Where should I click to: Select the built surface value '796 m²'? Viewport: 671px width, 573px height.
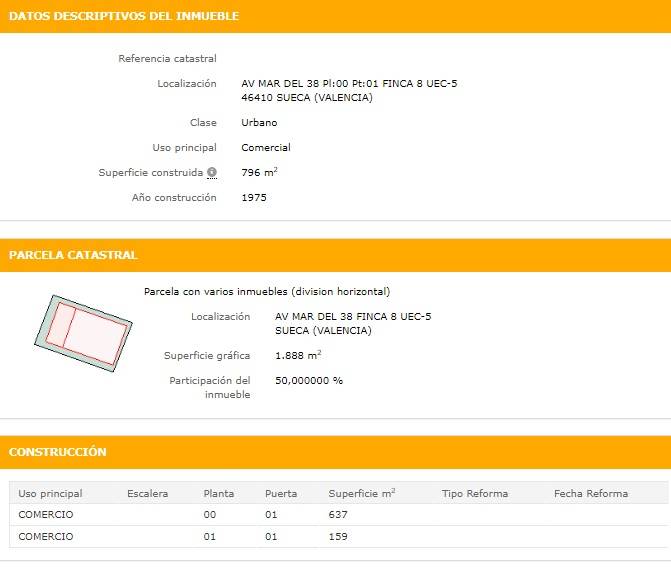pyautogui.click(x=259, y=172)
